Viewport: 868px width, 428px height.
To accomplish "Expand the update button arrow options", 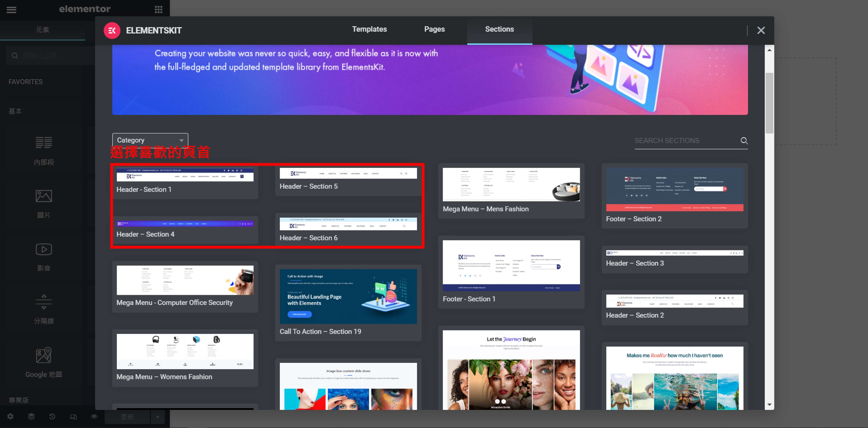I will tap(157, 417).
